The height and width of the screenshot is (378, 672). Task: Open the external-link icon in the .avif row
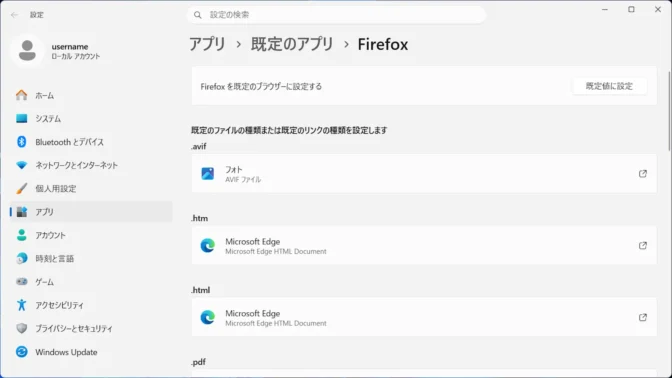(643, 174)
